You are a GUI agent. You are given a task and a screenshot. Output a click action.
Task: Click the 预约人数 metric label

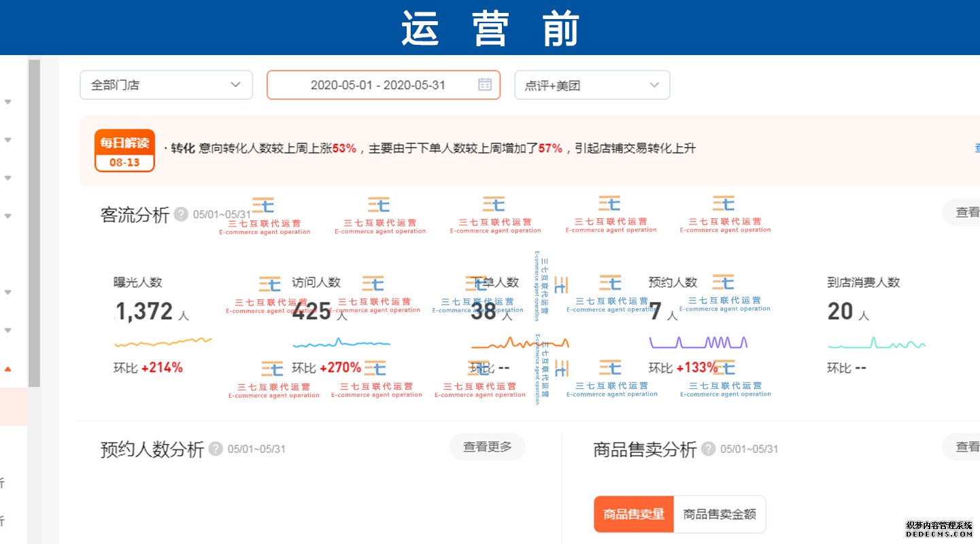point(673,282)
